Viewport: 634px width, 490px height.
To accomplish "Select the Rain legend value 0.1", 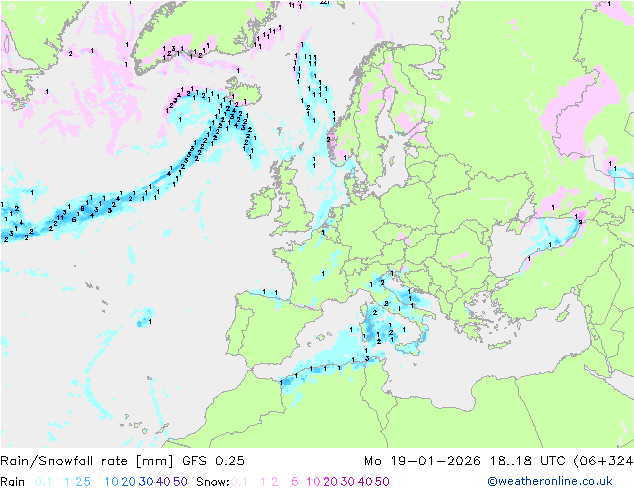I will pos(43,482).
